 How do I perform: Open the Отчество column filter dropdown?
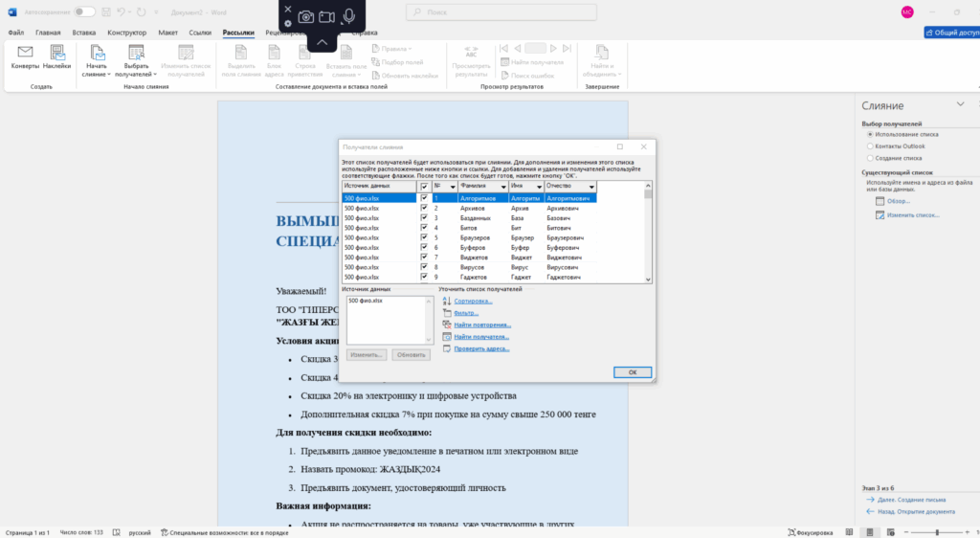[591, 187]
